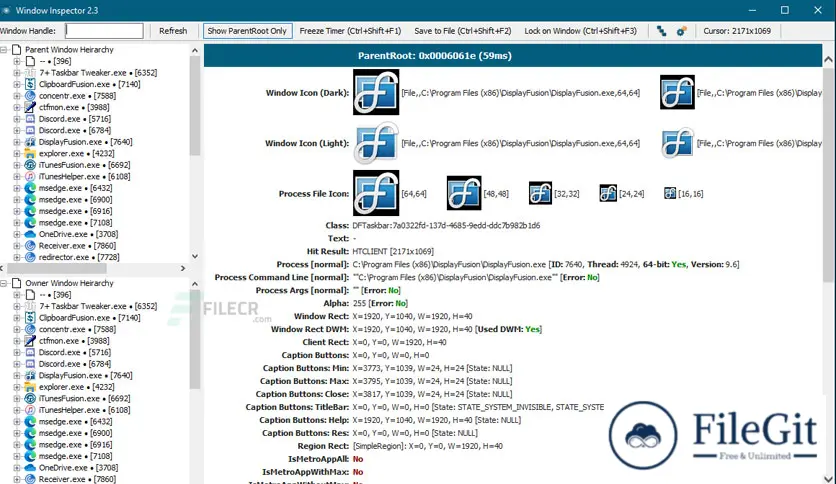Expand msedge.exe [6900] in Parent hierarchy

(x=17, y=199)
